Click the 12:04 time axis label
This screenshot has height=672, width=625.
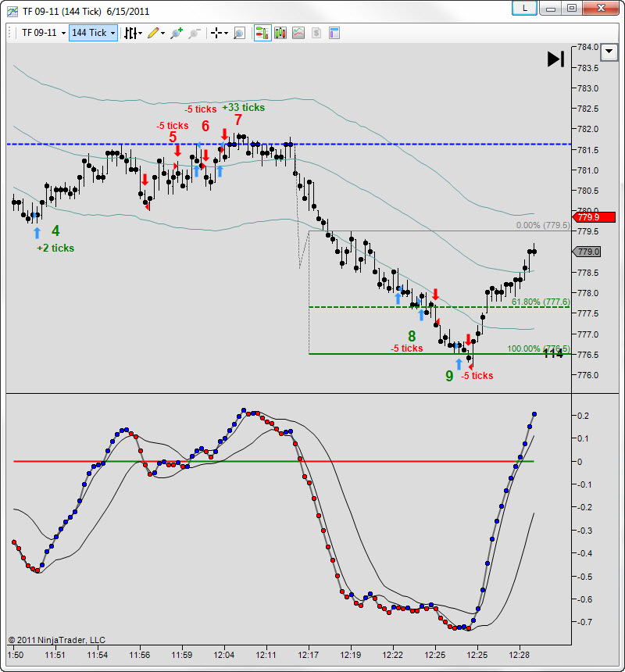[x=224, y=656]
